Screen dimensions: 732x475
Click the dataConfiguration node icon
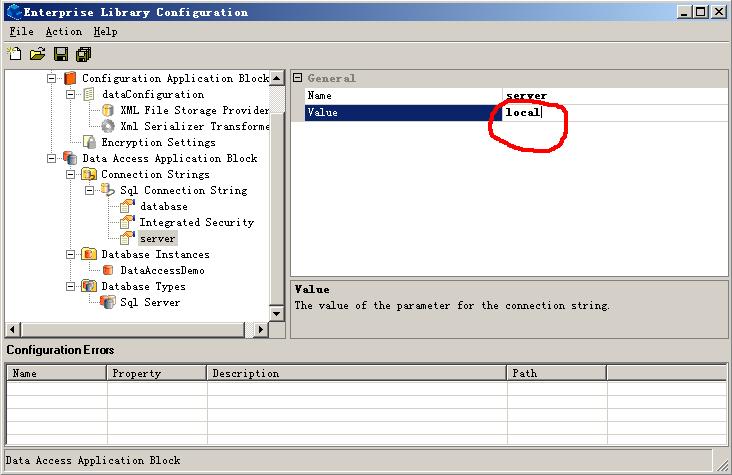point(89,94)
